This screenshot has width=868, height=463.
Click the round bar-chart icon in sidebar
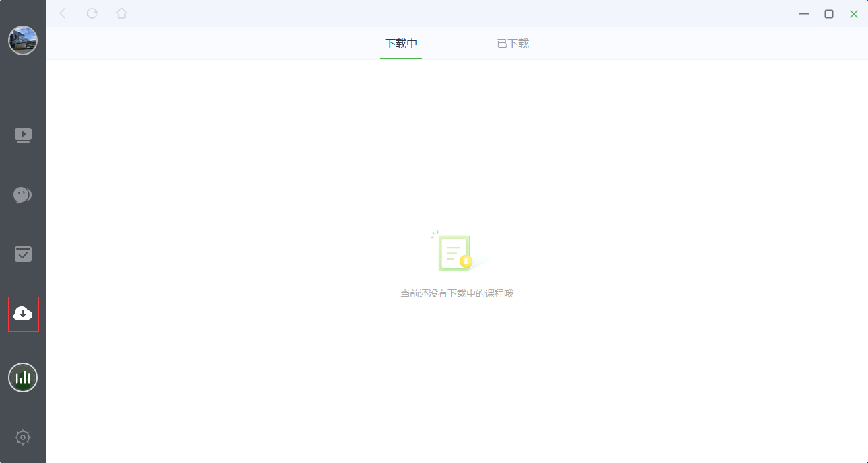23,378
